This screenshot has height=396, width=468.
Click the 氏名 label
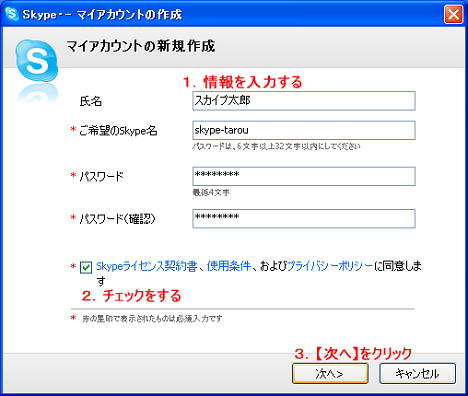[91, 101]
